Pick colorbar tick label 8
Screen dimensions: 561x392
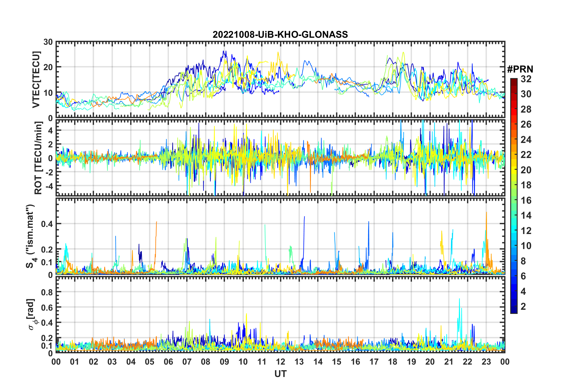point(523,261)
